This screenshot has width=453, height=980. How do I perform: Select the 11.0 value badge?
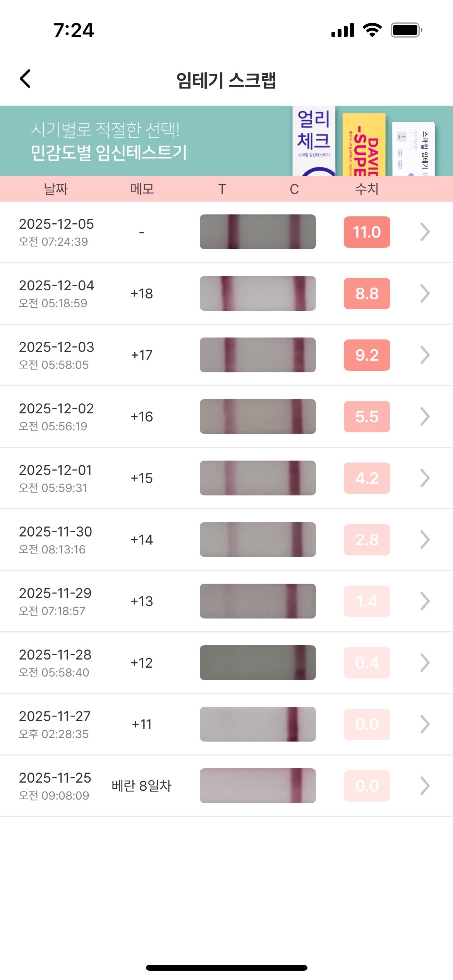(367, 232)
